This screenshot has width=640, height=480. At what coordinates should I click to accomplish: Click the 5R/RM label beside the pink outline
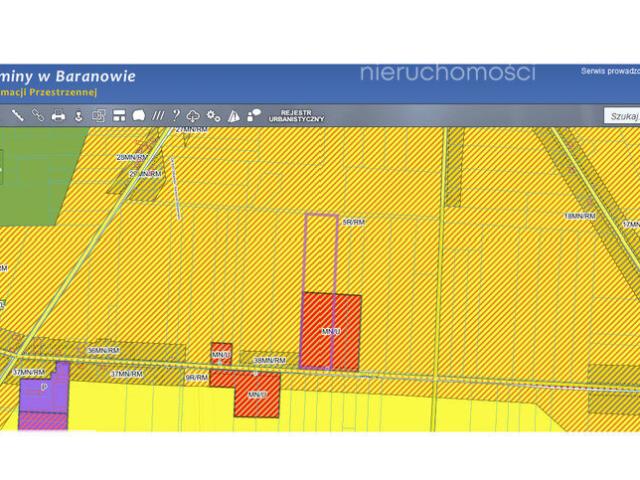(x=353, y=222)
